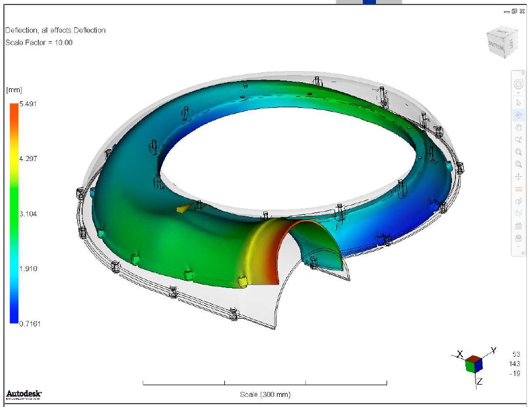Restore down the viewport window
Screen dimensions: 532x407
[x=515, y=11]
